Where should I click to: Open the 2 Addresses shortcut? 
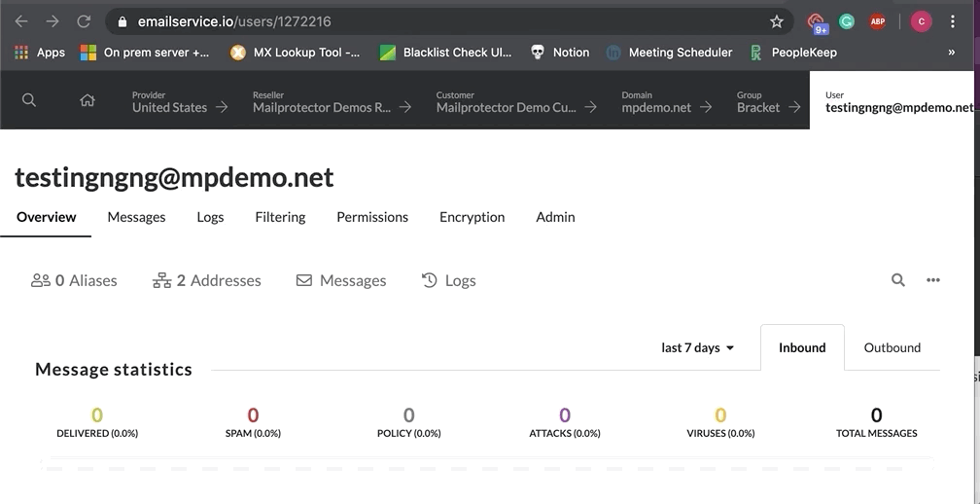point(207,280)
